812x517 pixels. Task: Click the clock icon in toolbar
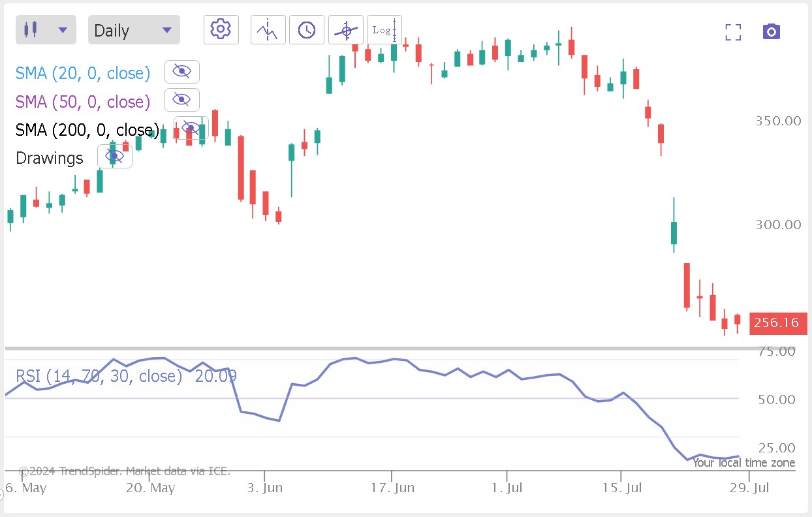306,29
